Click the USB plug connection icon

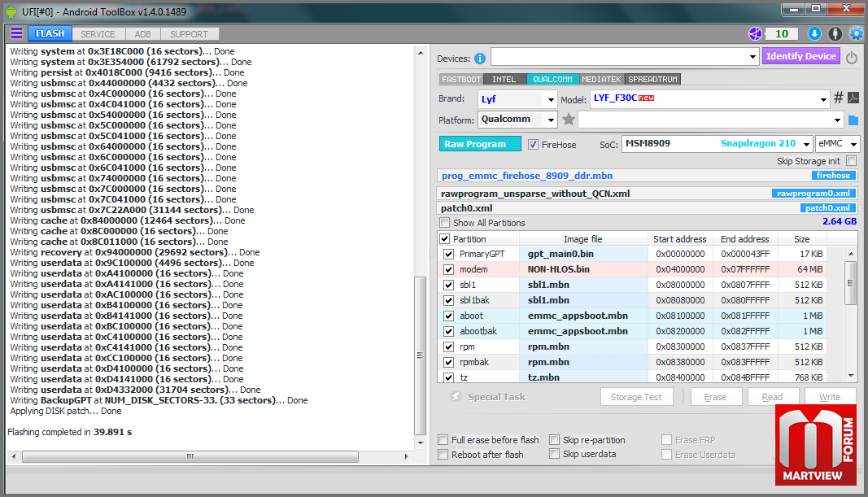coord(835,34)
